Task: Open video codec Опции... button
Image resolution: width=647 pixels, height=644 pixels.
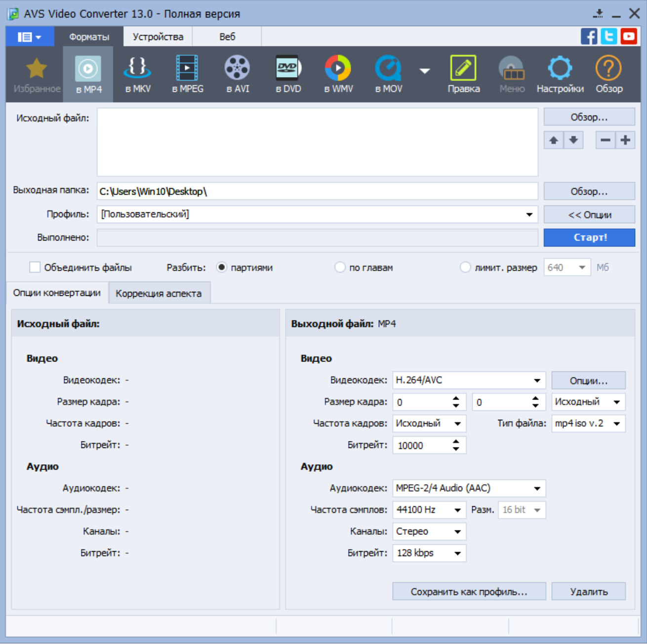Action: click(588, 380)
